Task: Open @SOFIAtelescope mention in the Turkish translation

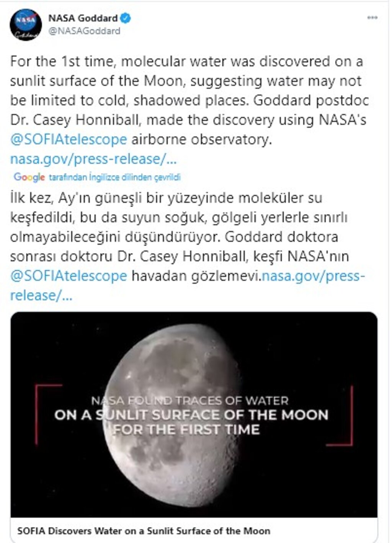Action: (69, 276)
